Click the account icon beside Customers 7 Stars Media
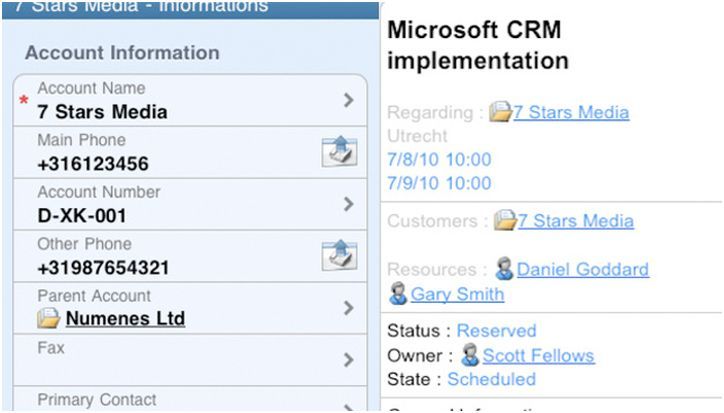Image resolution: width=724 pixels, height=413 pixels. pos(505,221)
